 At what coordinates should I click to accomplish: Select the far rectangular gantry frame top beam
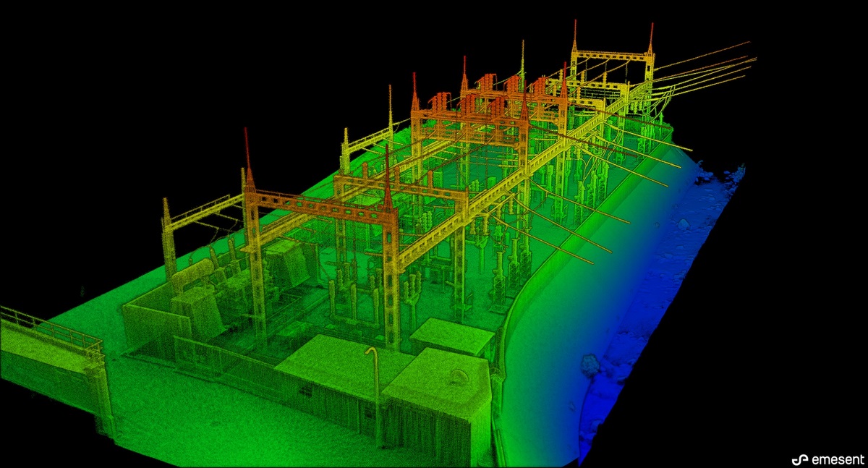tap(612, 55)
